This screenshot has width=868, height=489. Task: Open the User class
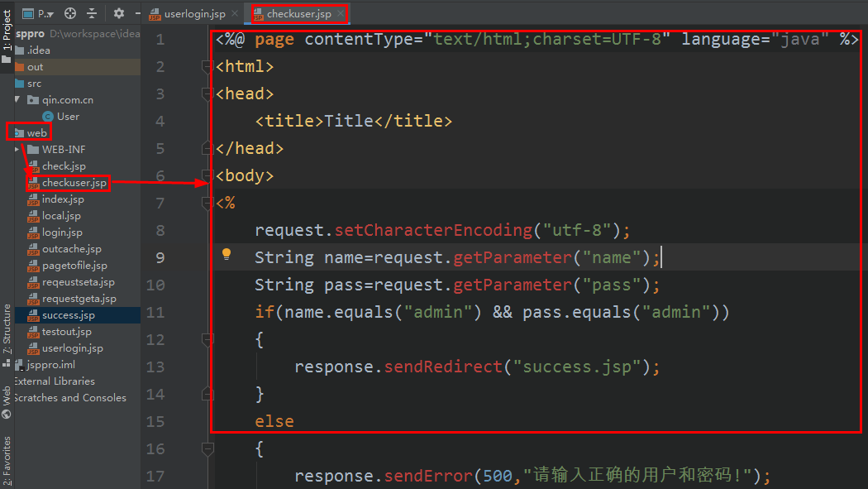[x=68, y=117]
